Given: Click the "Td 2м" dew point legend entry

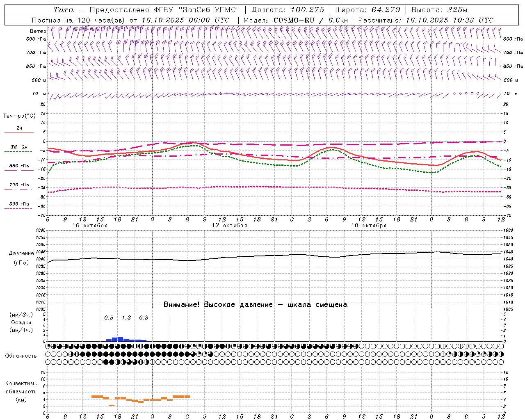Looking at the screenshot, I should click(x=19, y=147).
